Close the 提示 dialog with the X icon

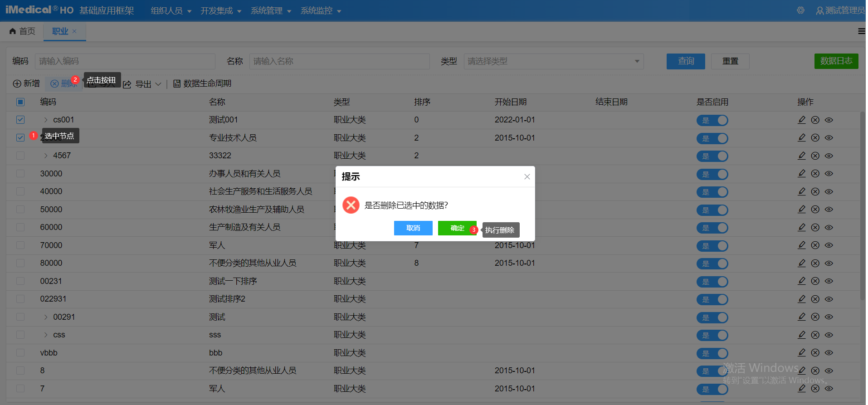click(527, 177)
